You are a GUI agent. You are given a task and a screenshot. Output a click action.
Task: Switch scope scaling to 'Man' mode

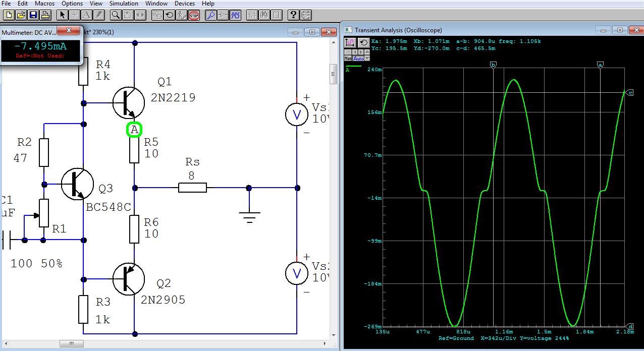click(x=348, y=58)
